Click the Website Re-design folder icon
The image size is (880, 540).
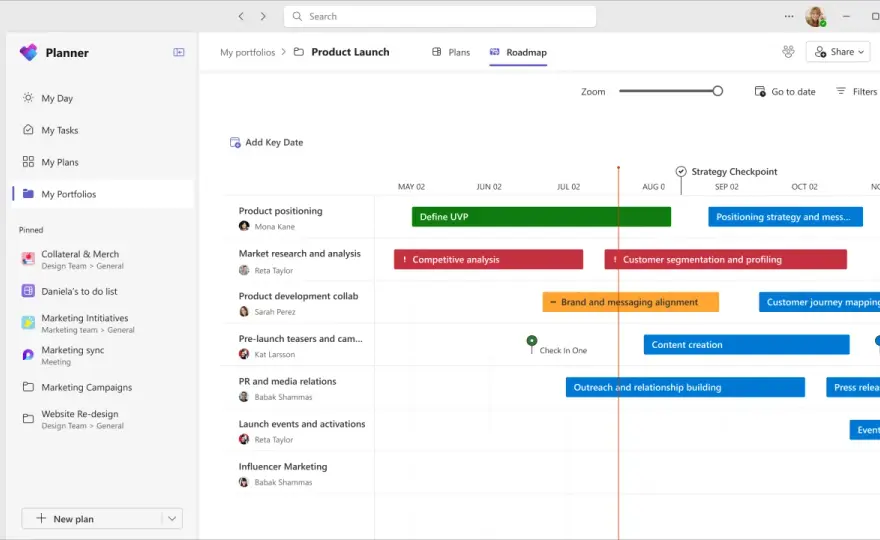coord(28,419)
